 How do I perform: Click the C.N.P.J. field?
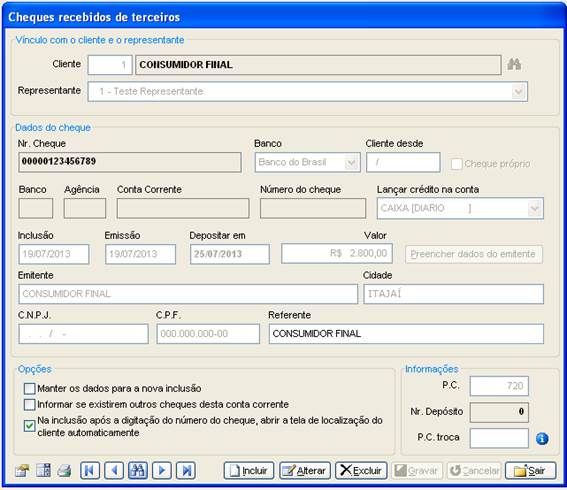84,334
